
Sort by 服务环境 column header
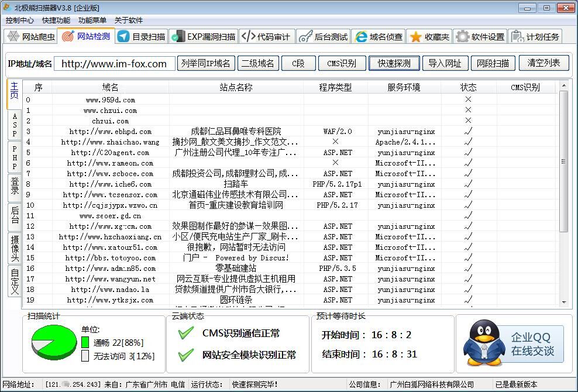pyautogui.click(x=404, y=87)
